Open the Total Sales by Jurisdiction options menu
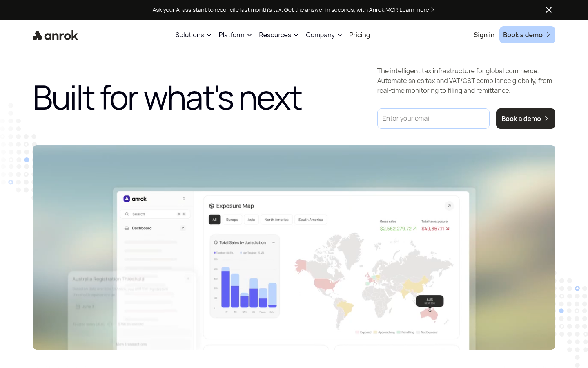Viewport: 588px width, 368px height. (x=273, y=242)
